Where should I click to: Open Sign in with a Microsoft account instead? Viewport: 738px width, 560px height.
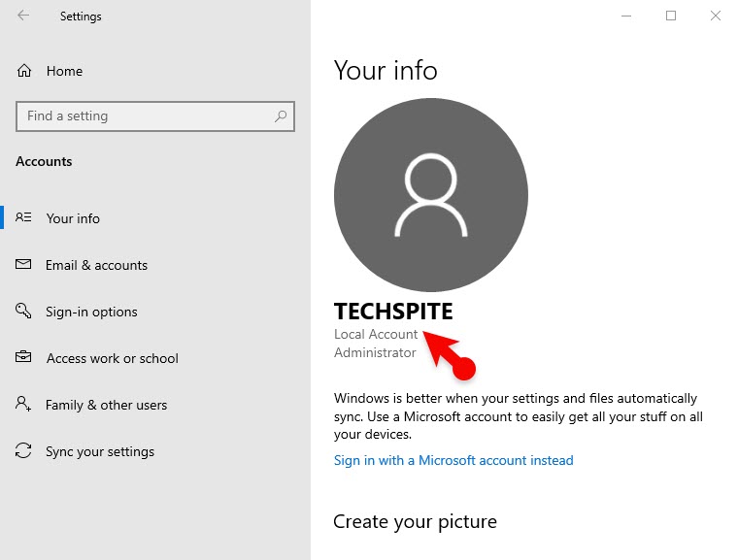pos(453,460)
